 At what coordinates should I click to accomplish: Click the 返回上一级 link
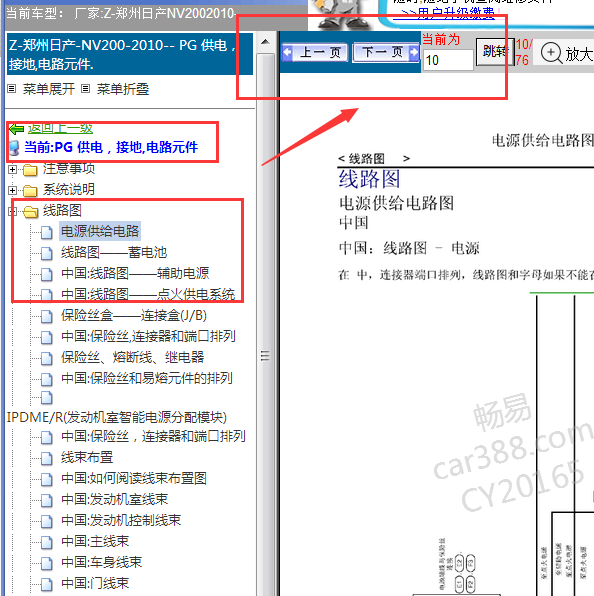[x=60, y=129]
